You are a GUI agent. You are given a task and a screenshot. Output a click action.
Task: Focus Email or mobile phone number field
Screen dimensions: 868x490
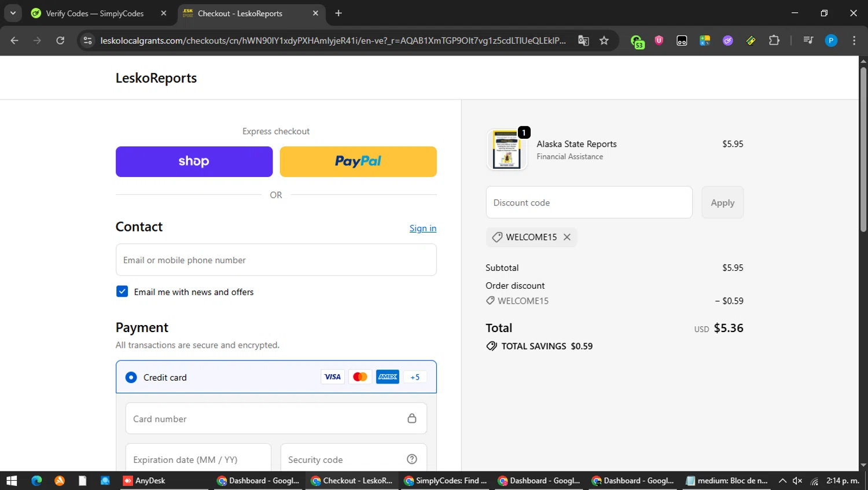276,260
